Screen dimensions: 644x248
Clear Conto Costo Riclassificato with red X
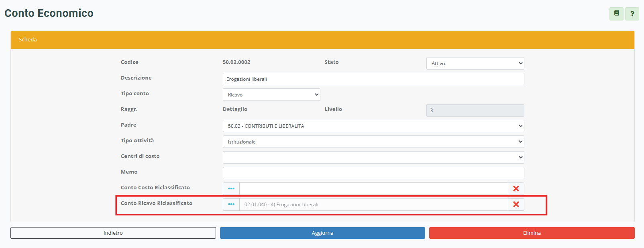tap(516, 189)
